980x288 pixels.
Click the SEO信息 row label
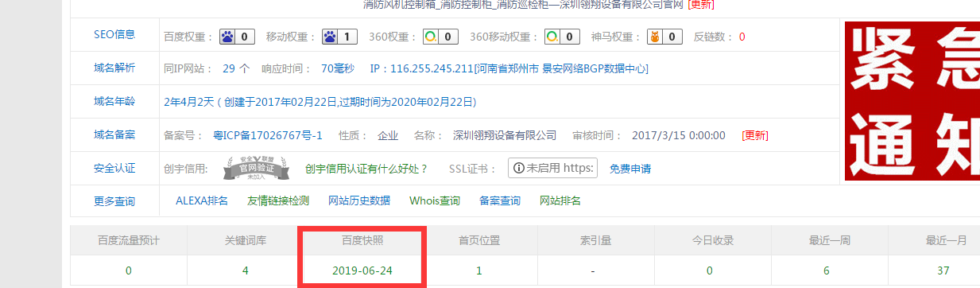(114, 34)
